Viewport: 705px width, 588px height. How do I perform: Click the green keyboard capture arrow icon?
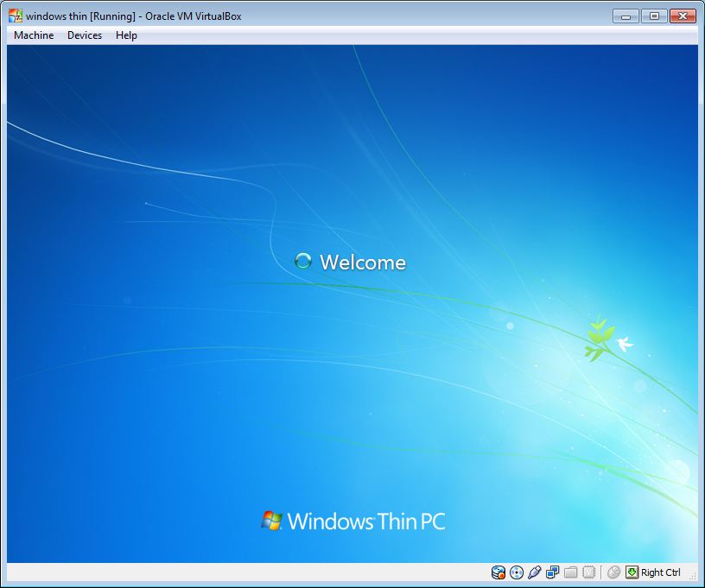click(632, 572)
